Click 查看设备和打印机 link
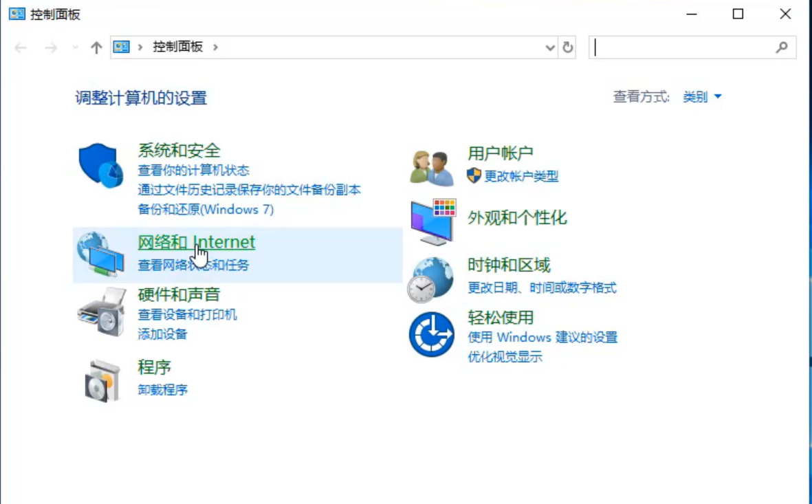The width and height of the screenshot is (812, 504). click(x=187, y=315)
